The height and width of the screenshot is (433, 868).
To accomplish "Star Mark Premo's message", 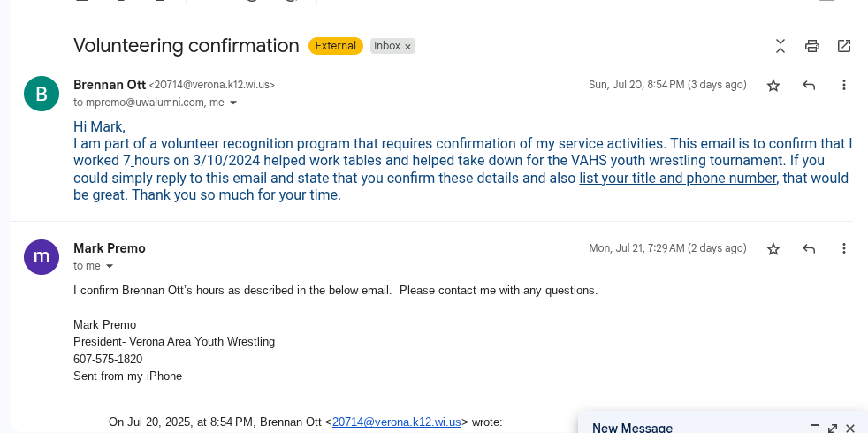I will (x=773, y=248).
